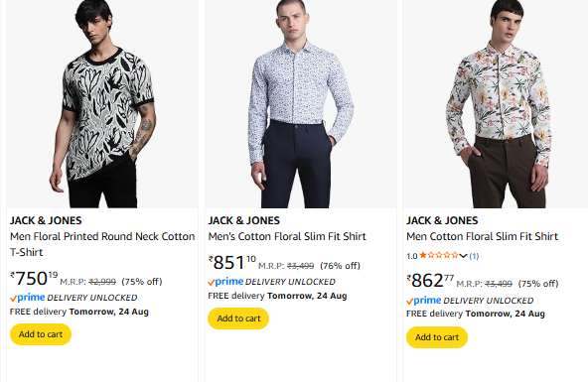Viewport: 588px width, 382px height.
Task: Click JACK & JONES brand above the T-shirt title
Action: tap(46, 220)
